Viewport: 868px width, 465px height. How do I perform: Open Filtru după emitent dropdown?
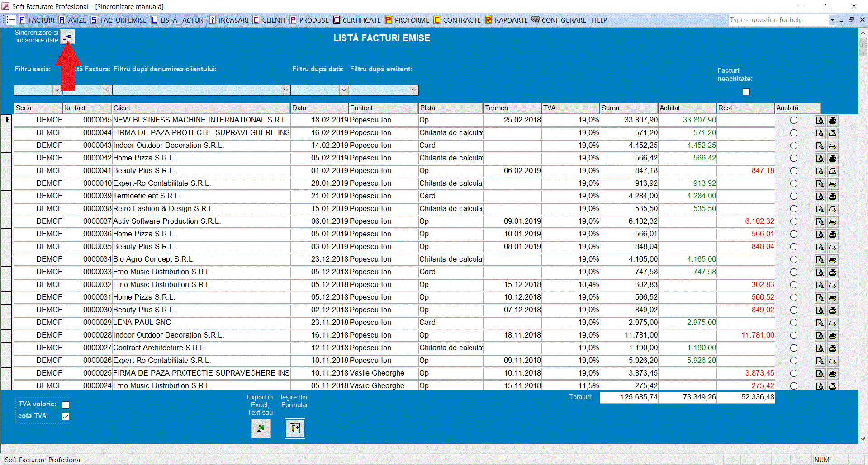click(413, 90)
